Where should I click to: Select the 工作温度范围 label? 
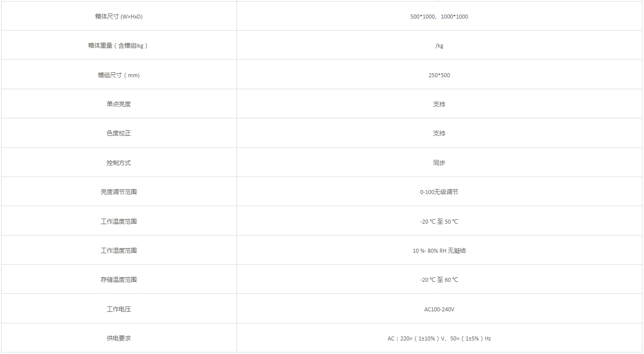119,222
